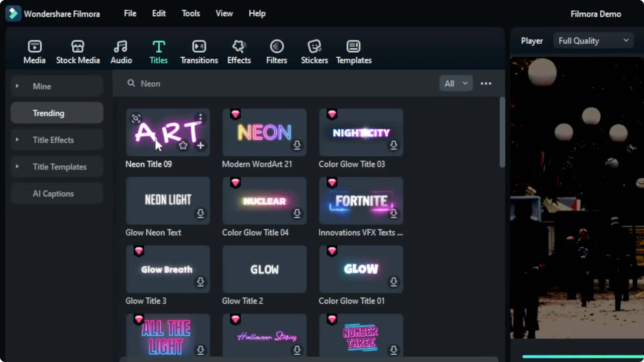644x362 pixels.
Task: Open the View menu
Action: pyautogui.click(x=224, y=13)
